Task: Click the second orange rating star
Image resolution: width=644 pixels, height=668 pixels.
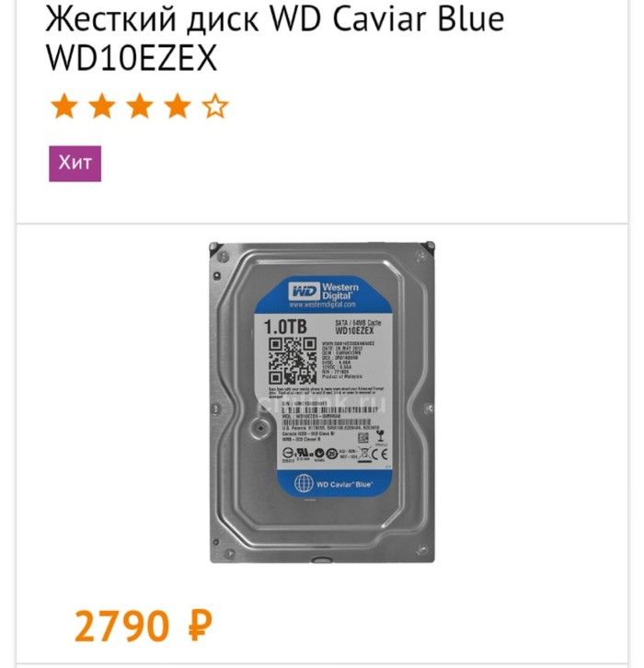Action: click(x=102, y=106)
